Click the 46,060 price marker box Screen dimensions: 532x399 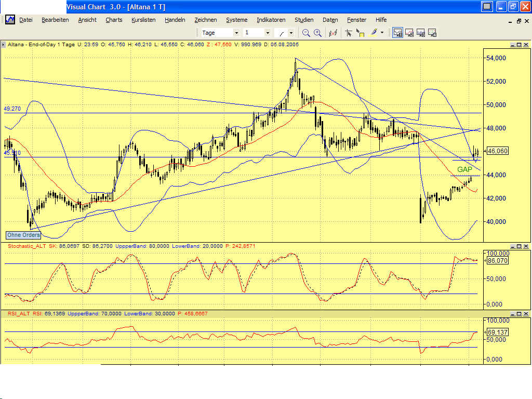[497, 151]
